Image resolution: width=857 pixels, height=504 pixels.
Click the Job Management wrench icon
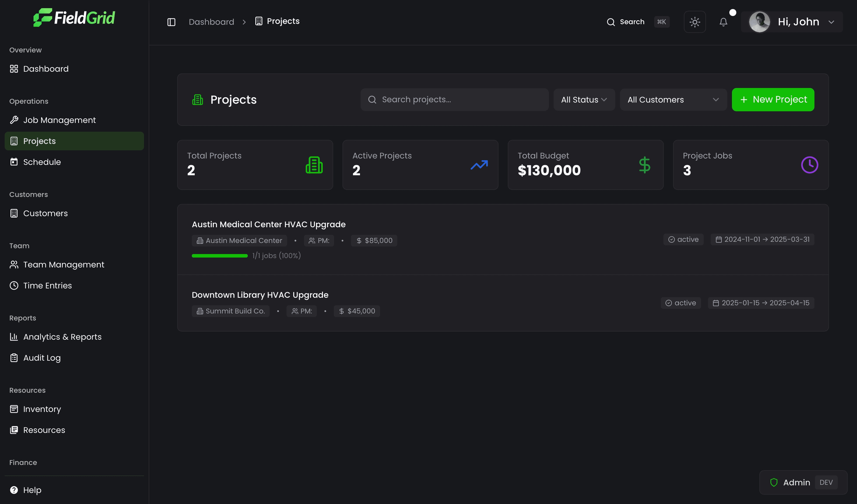click(x=14, y=120)
